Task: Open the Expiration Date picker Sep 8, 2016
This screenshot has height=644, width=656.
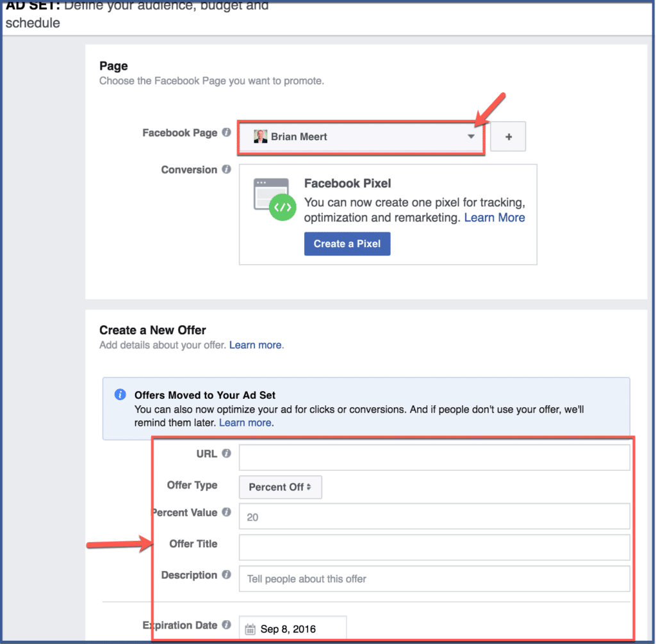Action: coord(292,628)
